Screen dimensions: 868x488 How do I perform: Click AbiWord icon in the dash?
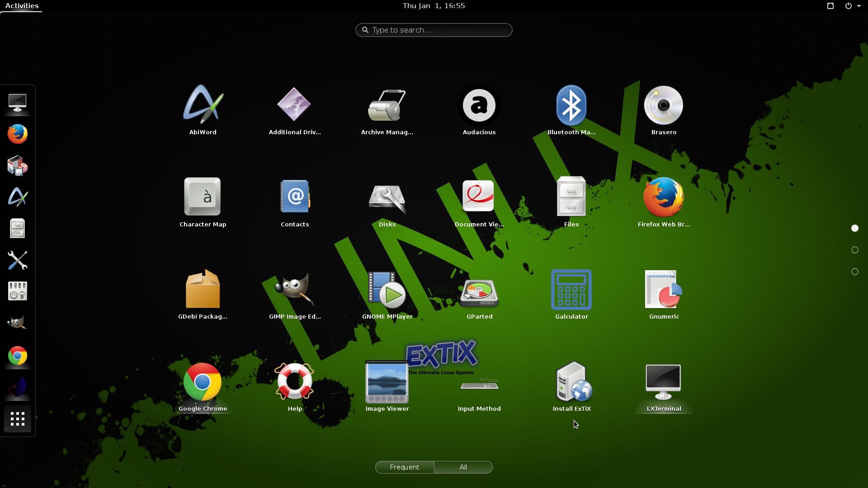(18, 197)
